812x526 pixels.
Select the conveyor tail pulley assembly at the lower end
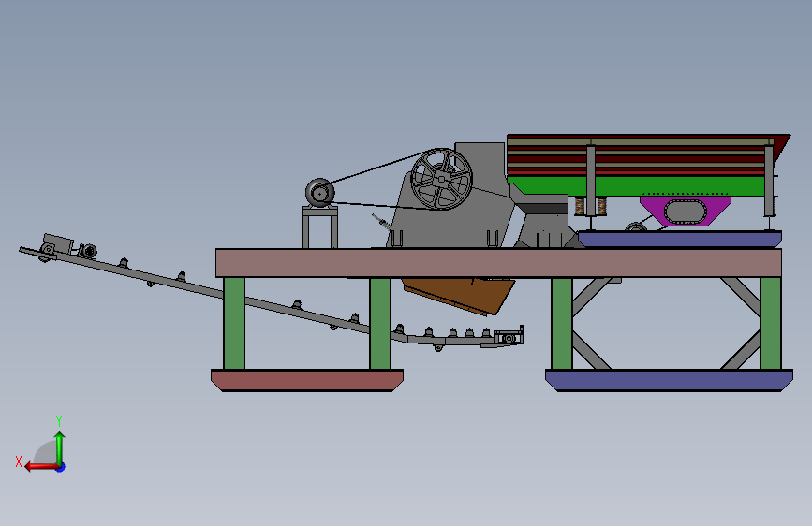click(509, 337)
